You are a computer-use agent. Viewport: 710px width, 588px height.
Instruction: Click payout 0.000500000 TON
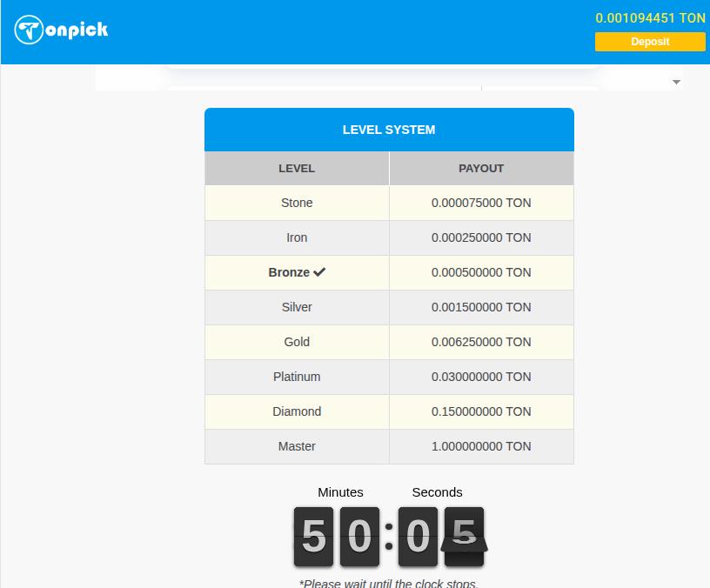(481, 272)
